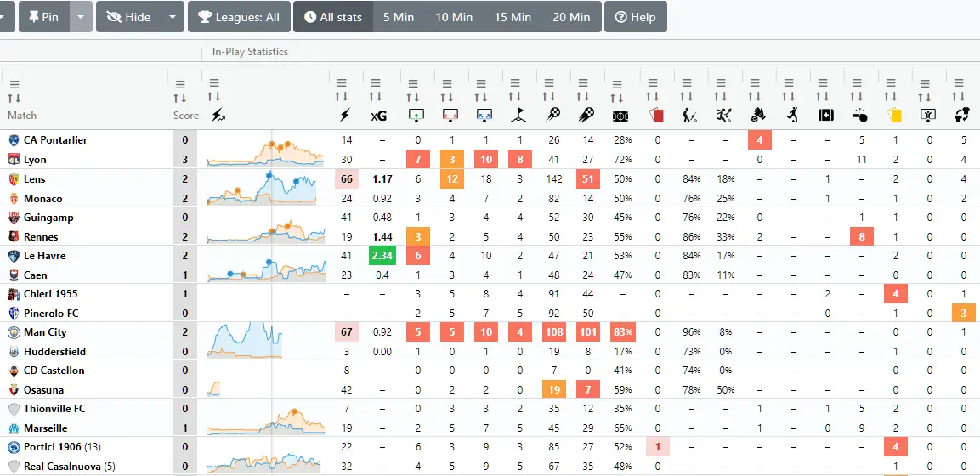Screen dimensions: 980x476
Task: Sort by Score column arrows
Action: (x=180, y=98)
